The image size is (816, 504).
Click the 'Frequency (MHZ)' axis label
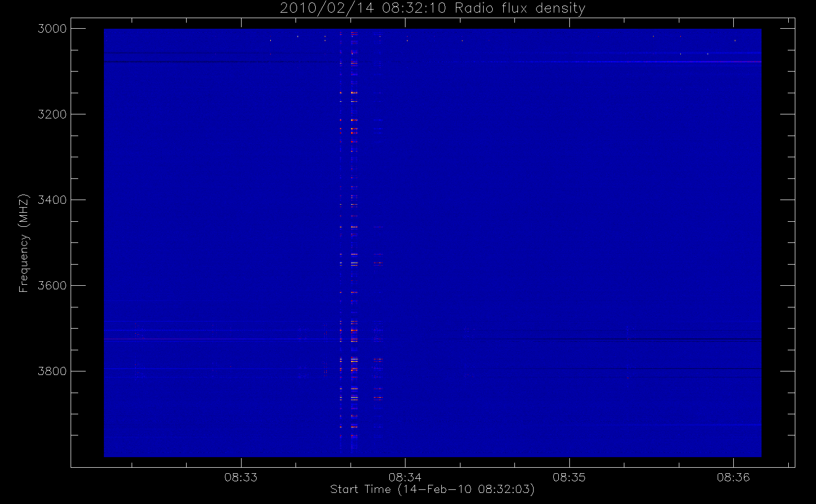tap(24, 243)
